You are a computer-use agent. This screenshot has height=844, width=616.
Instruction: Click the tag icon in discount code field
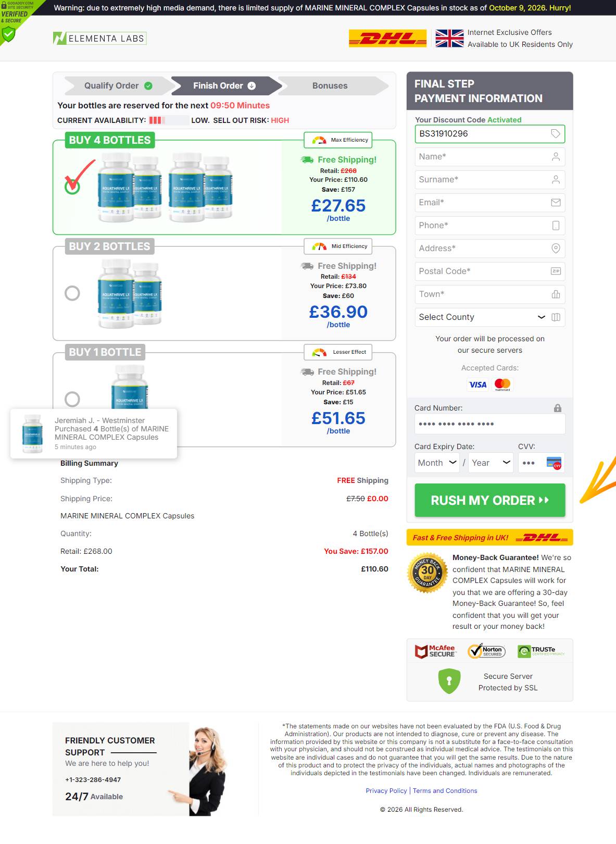click(x=556, y=134)
